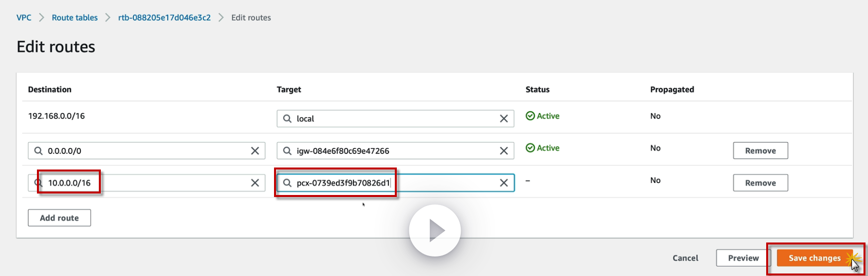Image resolution: width=868 pixels, height=276 pixels.
Task: Remove the 10.0.0.0/16 route
Action: pyautogui.click(x=760, y=183)
